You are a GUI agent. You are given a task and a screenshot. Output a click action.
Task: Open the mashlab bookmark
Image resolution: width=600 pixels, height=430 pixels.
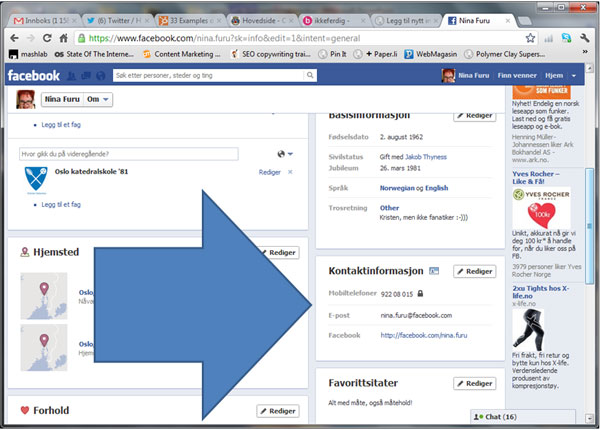28,54
